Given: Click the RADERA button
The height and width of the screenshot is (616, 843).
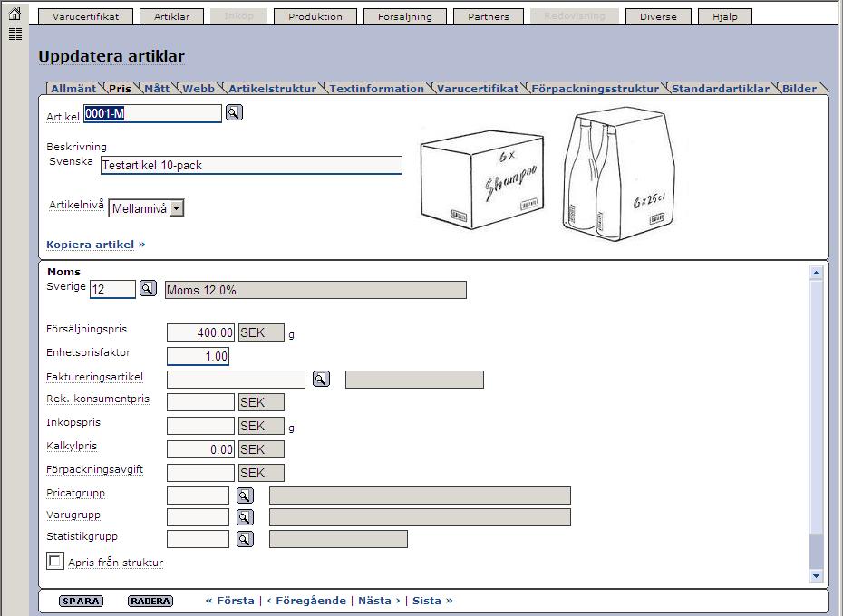Looking at the screenshot, I should click(150, 601).
